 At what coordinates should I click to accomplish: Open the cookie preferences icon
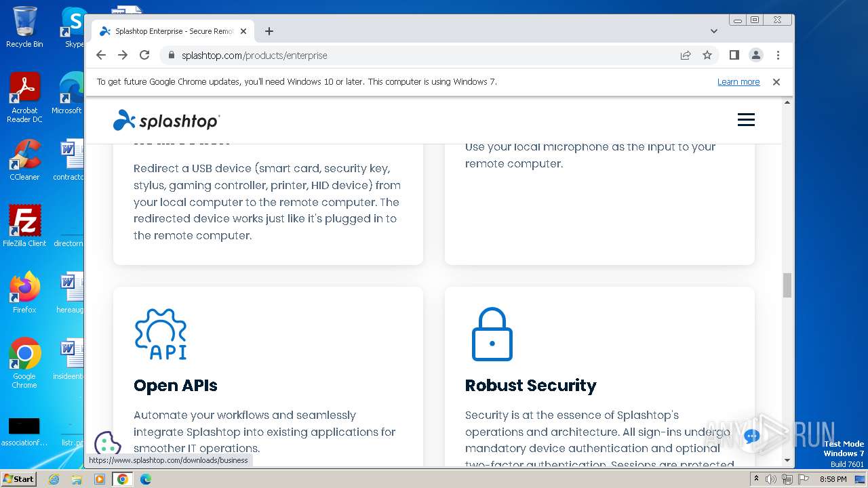[107, 444]
